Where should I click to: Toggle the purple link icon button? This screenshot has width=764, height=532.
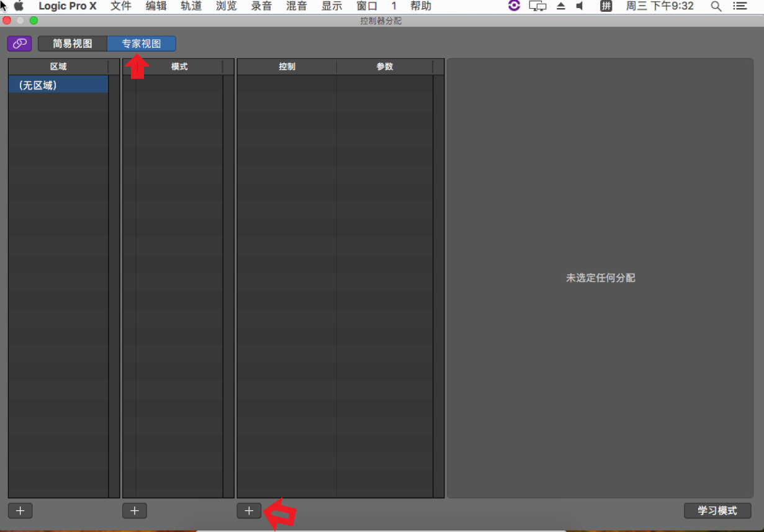click(x=19, y=43)
